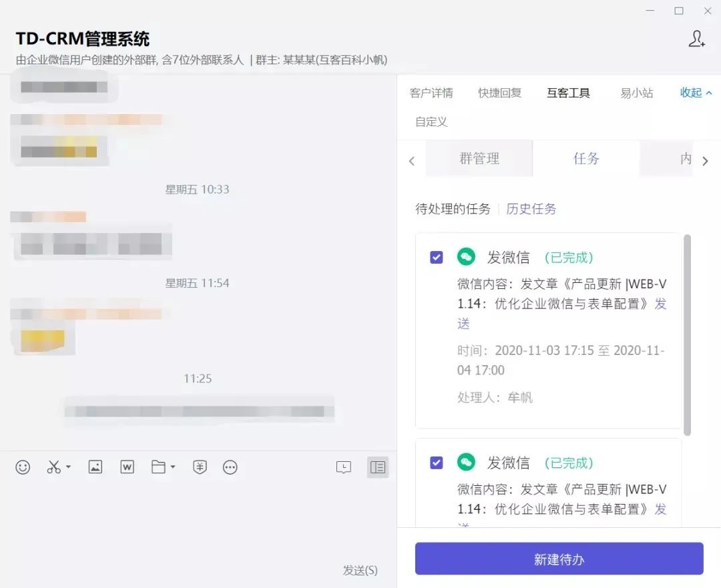Open more options ellipsis icon
This screenshot has height=588, width=721.
pyautogui.click(x=230, y=467)
